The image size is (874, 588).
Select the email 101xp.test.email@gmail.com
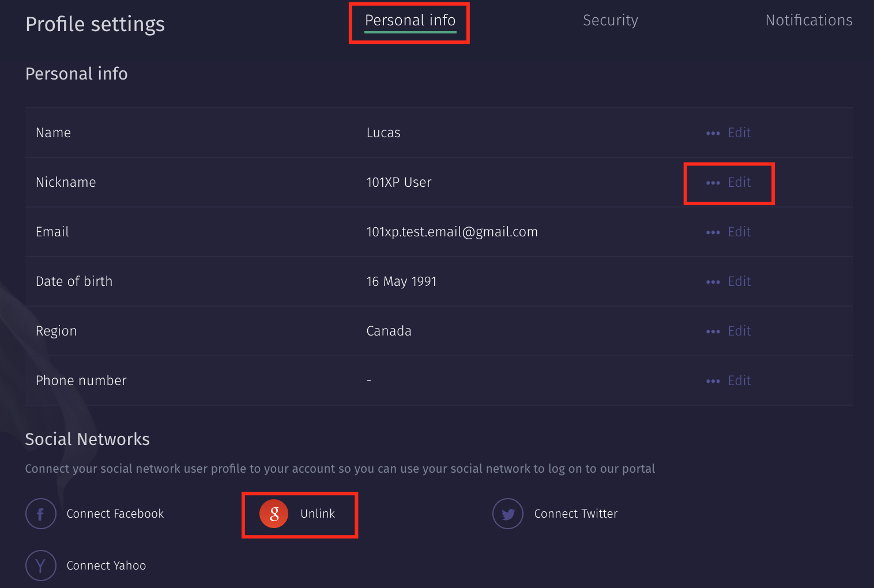(452, 232)
